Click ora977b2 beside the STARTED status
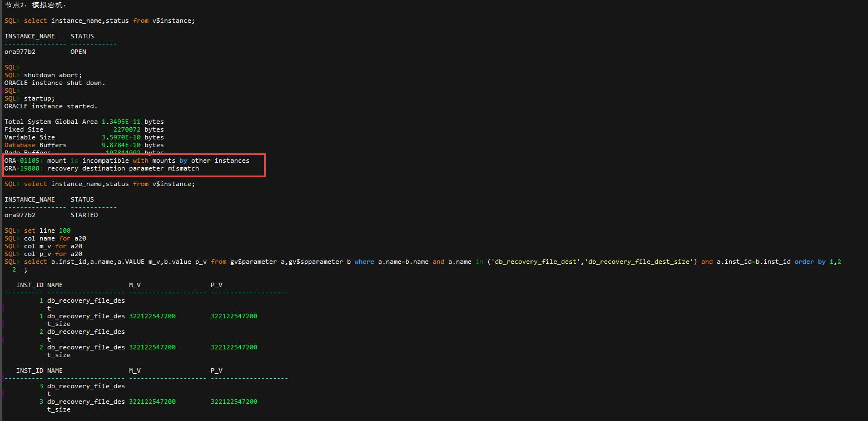Viewport: 868px width, 421px height. (x=20, y=215)
